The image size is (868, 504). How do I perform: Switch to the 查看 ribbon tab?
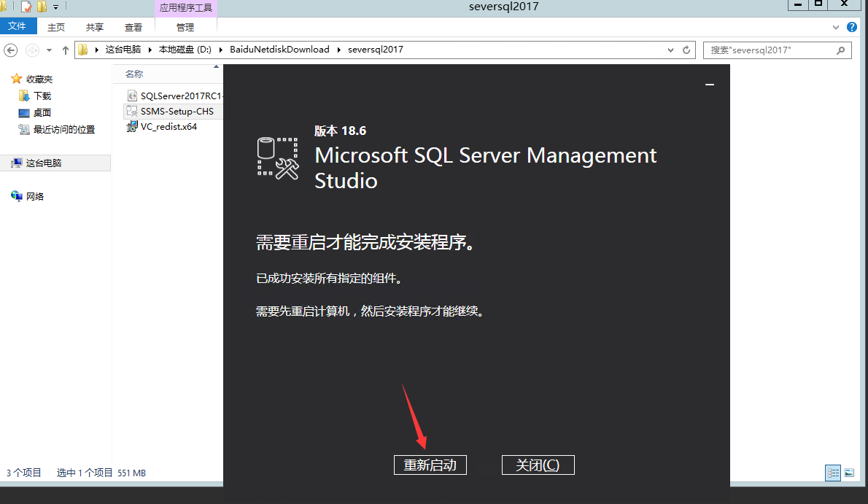[x=133, y=27]
